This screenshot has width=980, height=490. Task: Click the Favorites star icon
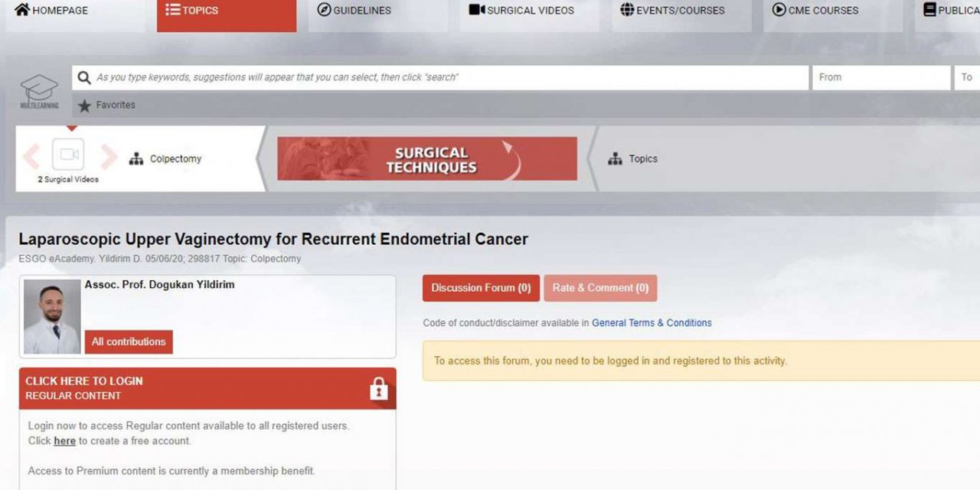coord(84,106)
